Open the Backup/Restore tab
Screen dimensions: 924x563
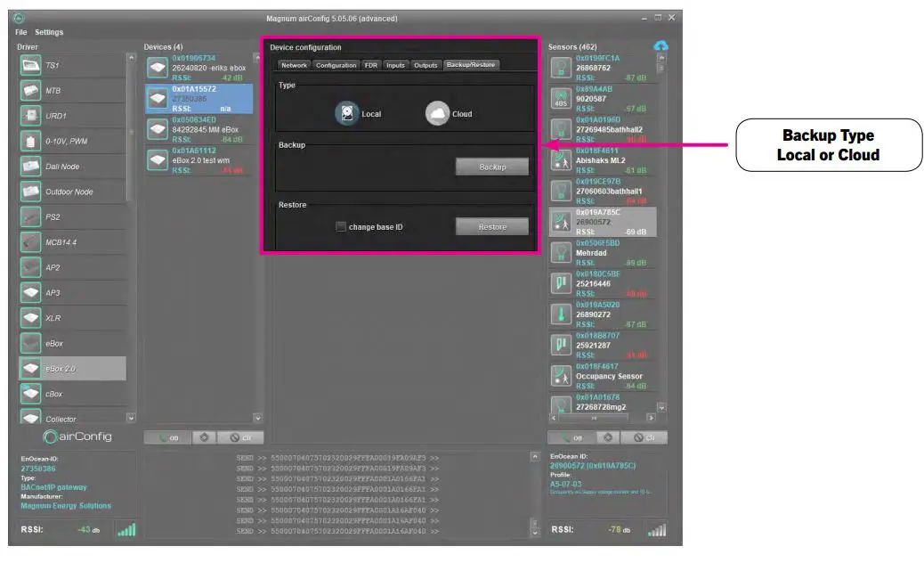point(471,65)
